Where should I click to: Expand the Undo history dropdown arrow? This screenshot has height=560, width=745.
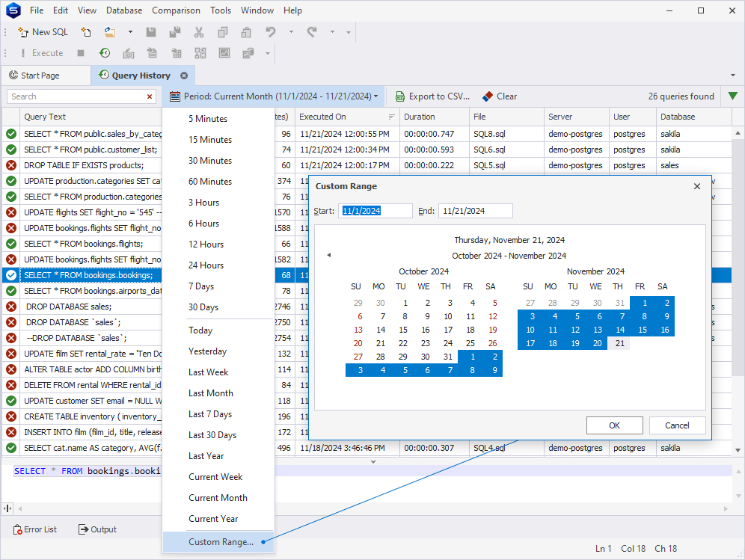click(x=291, y=32)
